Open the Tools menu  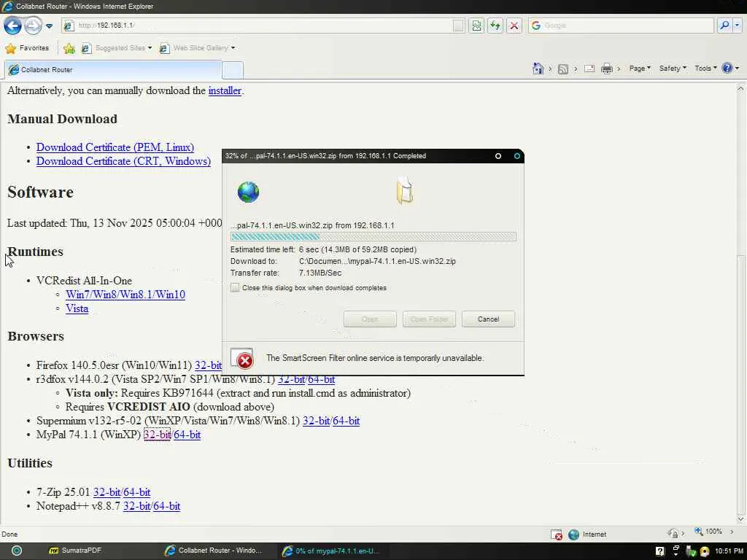(705, 69)
